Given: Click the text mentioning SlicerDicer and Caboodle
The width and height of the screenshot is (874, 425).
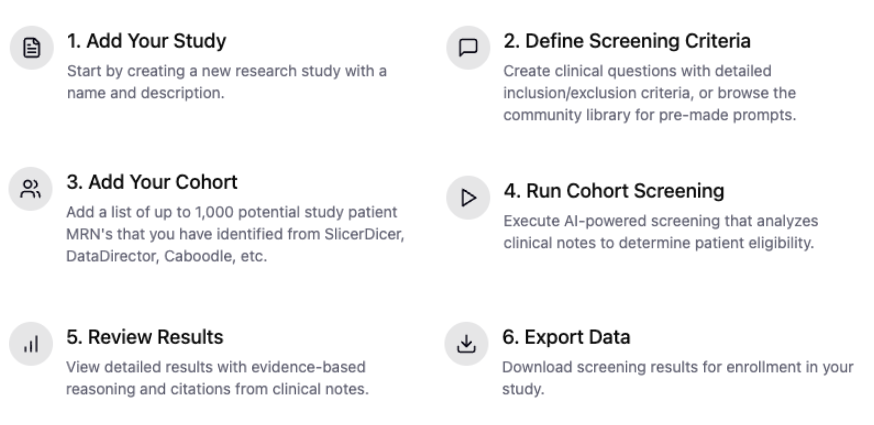Looking at the screenshot, I should tap(235, 234).
